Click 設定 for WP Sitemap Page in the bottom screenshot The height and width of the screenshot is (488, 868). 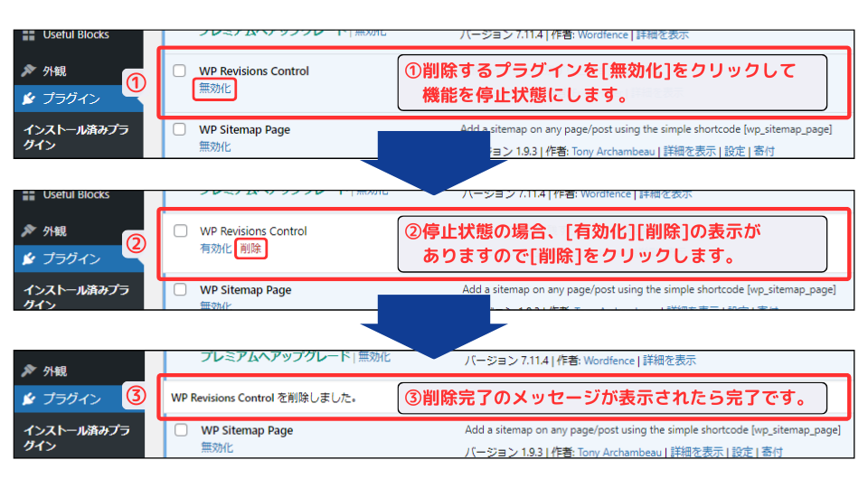tap(742, 452)
